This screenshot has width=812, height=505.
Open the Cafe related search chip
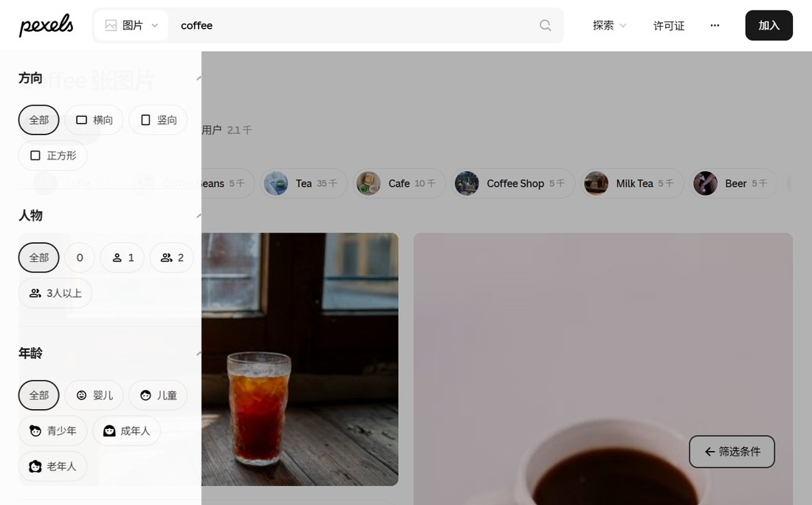click(399, 183)
